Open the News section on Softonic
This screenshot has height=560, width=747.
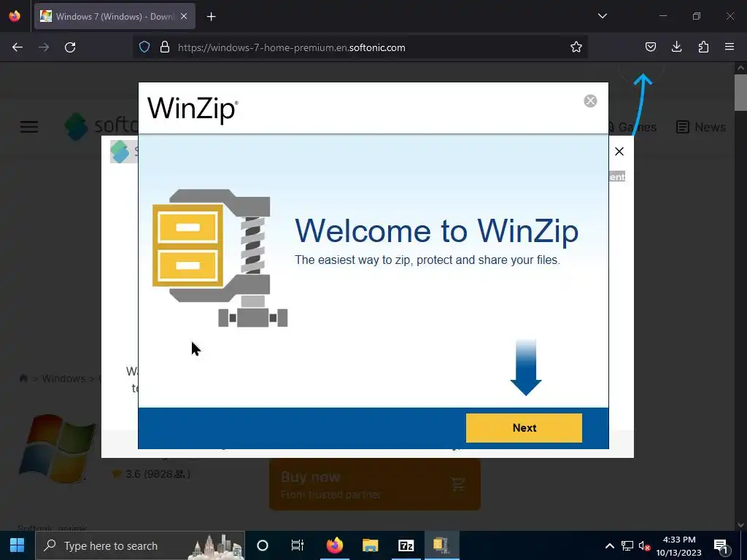(x=701, y=127)
